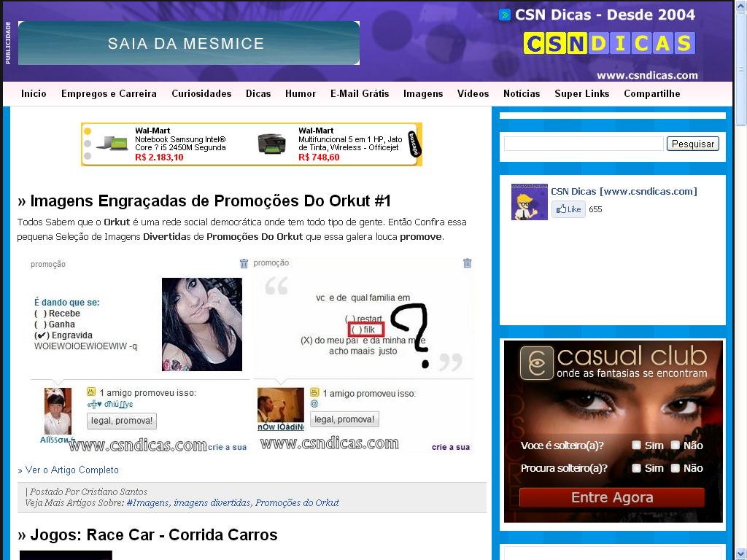Open the Notícias section
This screenshot has height=560, width=747.
coord(522,94)
